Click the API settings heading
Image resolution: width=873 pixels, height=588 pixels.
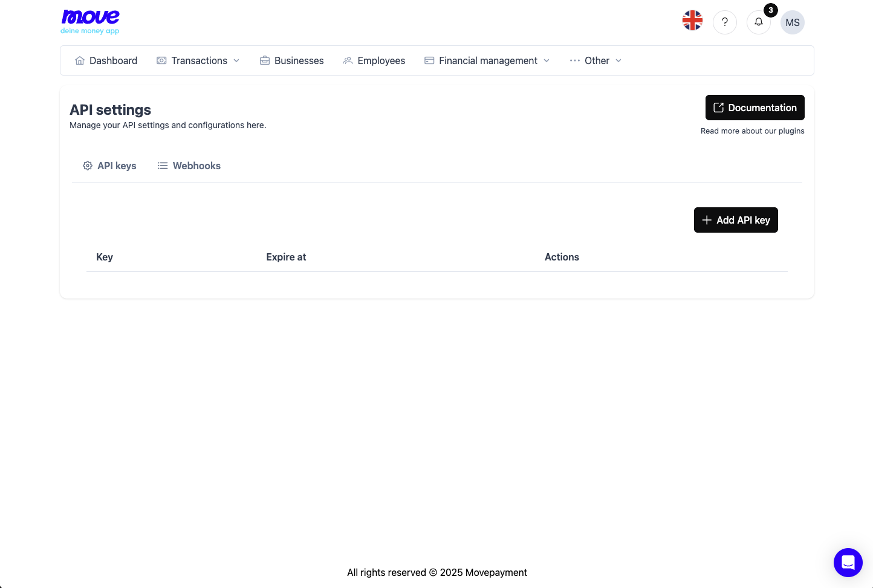point(110,109)
